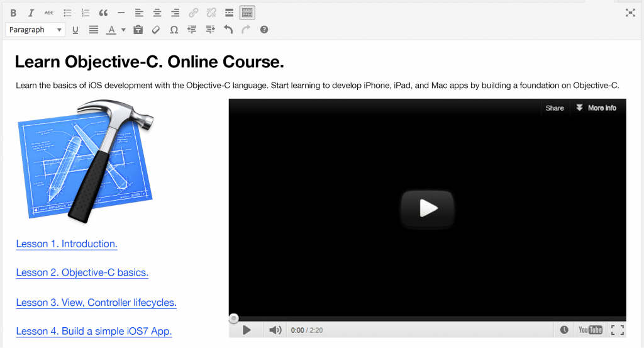Image resolution: width=644 pixels, height=348 pixels.
Task: Insert Read More tag
Action: click(x=229, y=13)
